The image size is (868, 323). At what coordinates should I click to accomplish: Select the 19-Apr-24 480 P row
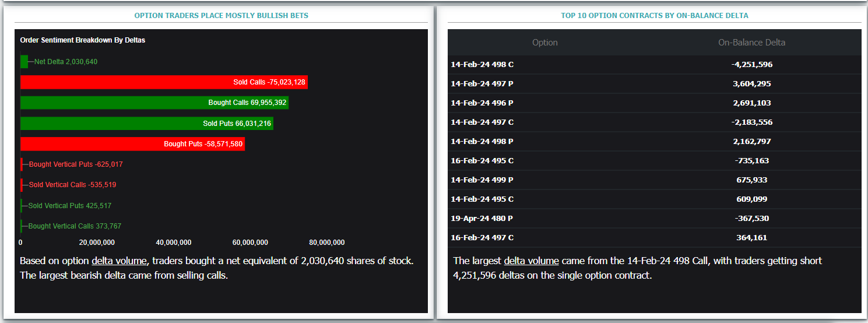655,219
